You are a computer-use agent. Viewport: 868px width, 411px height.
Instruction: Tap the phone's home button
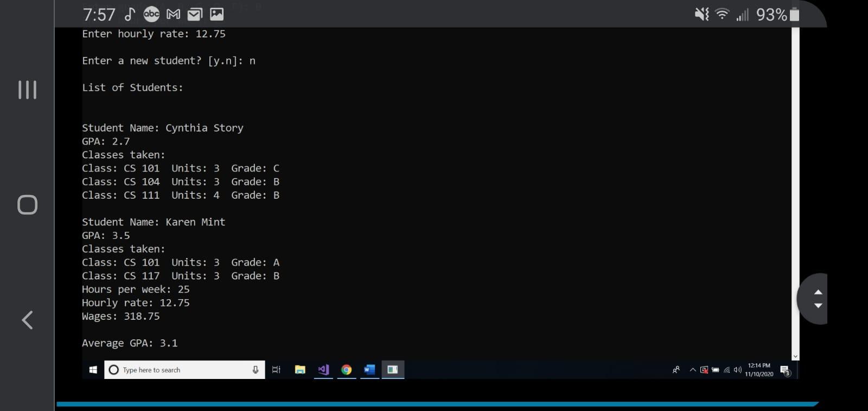(27, 205)
